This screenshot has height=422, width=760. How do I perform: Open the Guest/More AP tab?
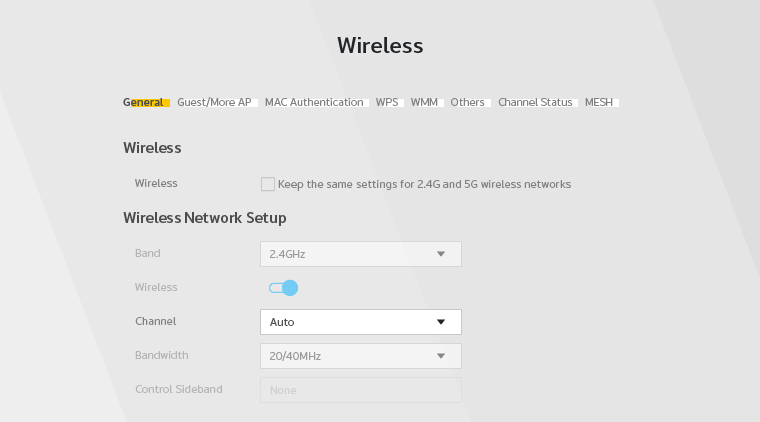click(214, 102)
